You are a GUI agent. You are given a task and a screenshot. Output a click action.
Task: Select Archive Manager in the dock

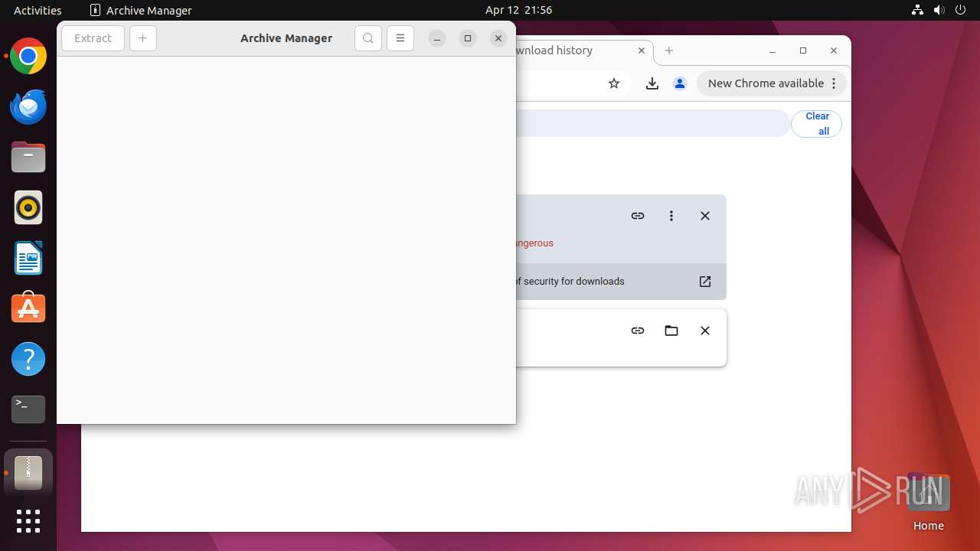click(28, 472)
